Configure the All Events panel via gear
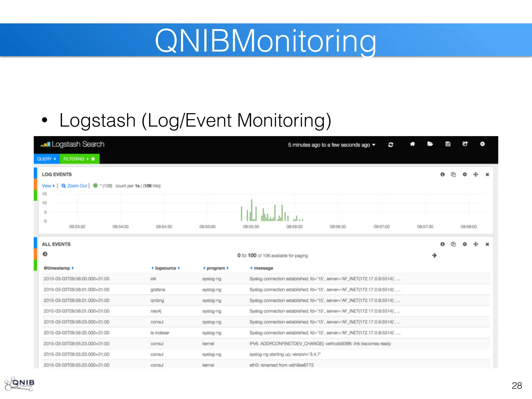Image resolution: width=532 pixels, height=399 pixels. tap(465, 244)
